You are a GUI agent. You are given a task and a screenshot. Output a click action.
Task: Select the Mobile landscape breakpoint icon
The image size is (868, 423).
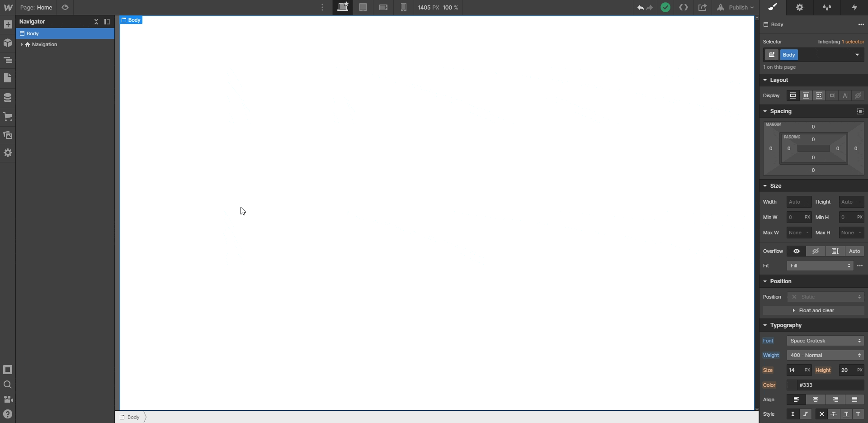coord(383,7)
